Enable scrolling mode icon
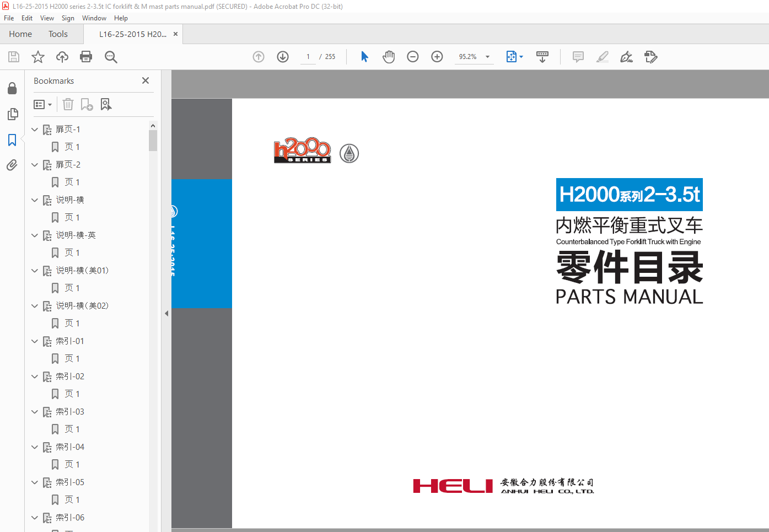Viewport: 769px width, 532px height. 542,57
